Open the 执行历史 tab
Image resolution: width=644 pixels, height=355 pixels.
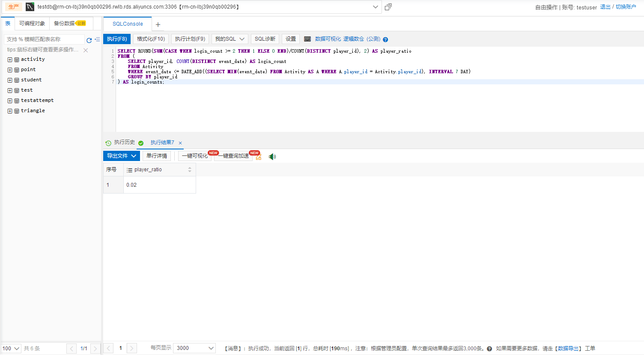125,143
